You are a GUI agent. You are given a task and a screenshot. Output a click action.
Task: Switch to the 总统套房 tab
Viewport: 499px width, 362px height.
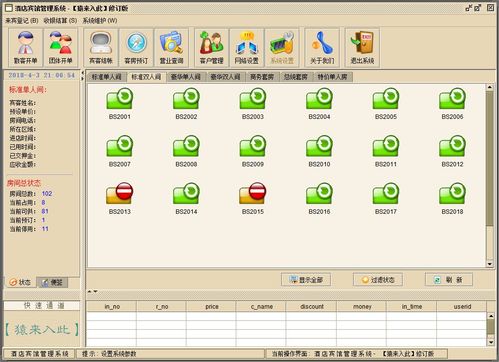296,77
